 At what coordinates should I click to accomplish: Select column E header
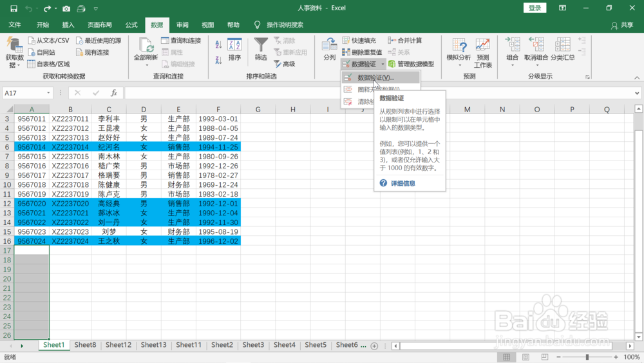178,110
